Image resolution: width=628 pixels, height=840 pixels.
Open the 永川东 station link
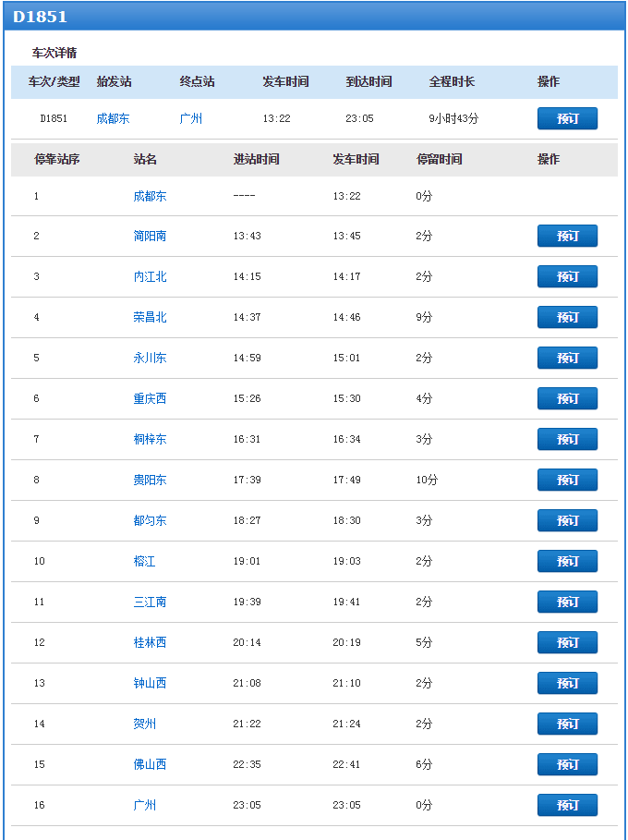[150, 358]
